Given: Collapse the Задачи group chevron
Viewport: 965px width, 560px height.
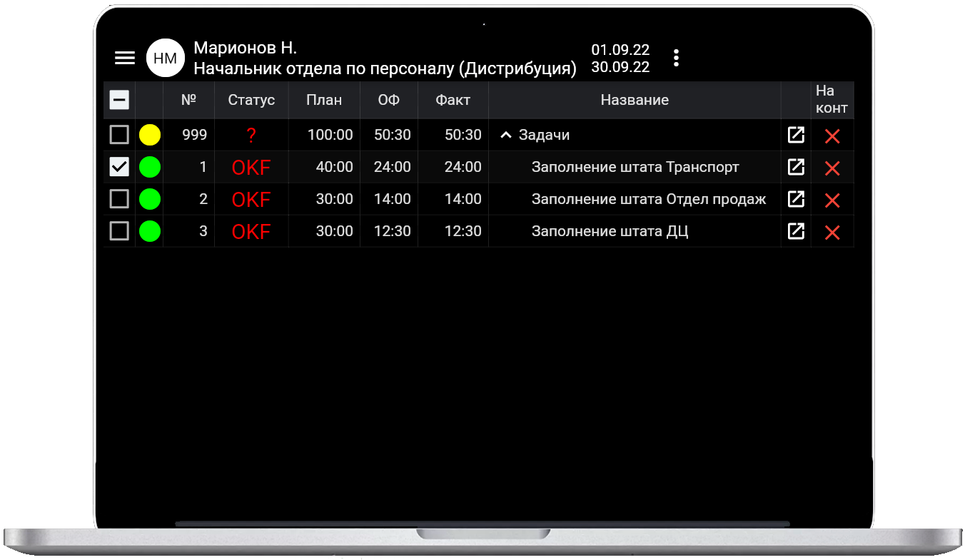Looking at the screenshot, I should tap(506, 135).
